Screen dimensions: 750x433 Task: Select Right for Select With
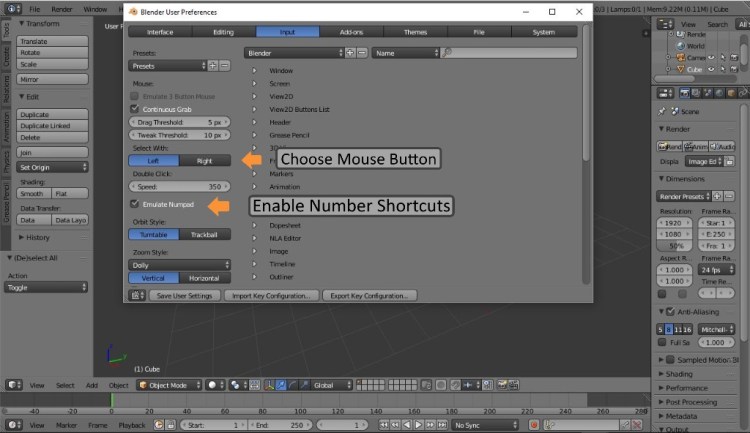(x=205, y=160)
